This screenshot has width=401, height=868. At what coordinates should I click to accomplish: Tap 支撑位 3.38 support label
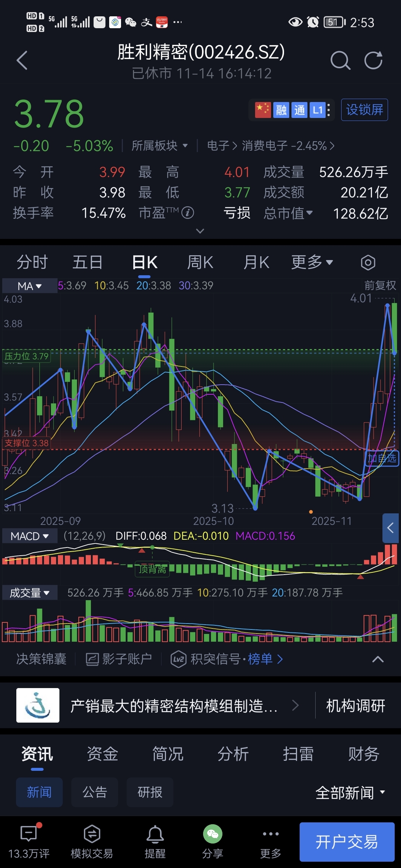(x=26, y=443)
